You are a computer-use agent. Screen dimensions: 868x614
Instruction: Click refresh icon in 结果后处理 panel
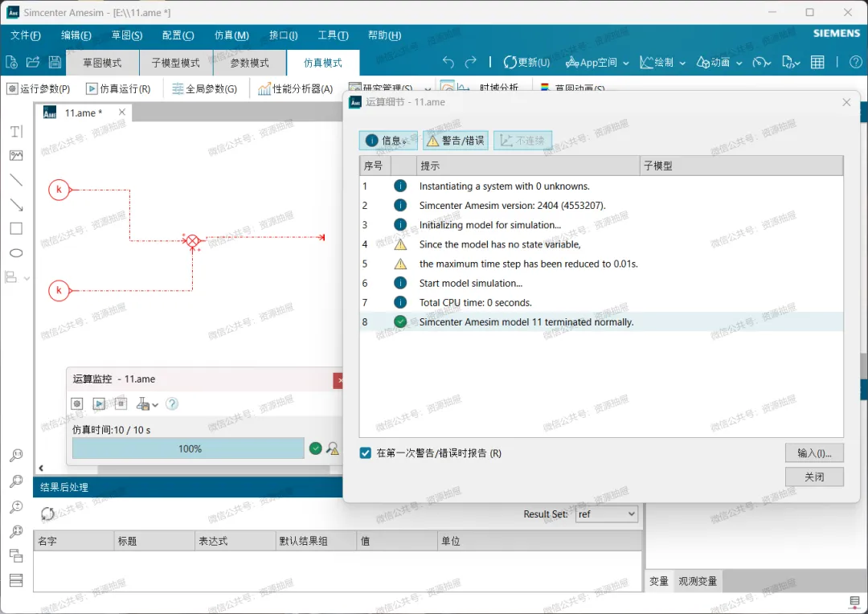tap(47, 514)
